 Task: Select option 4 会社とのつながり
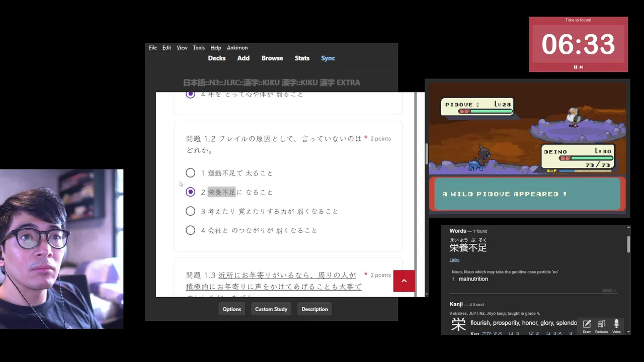pos(190,230)
